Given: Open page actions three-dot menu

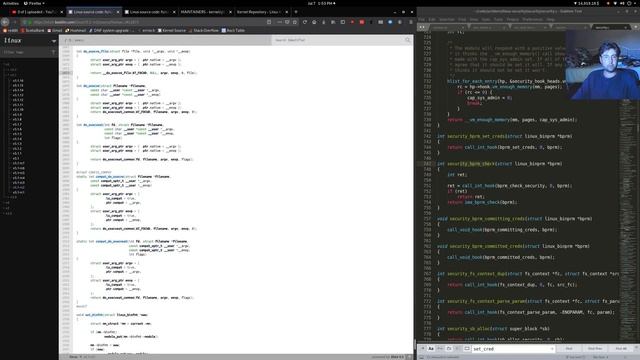Looking at the screenshot, I should click(x=280, y=22).
